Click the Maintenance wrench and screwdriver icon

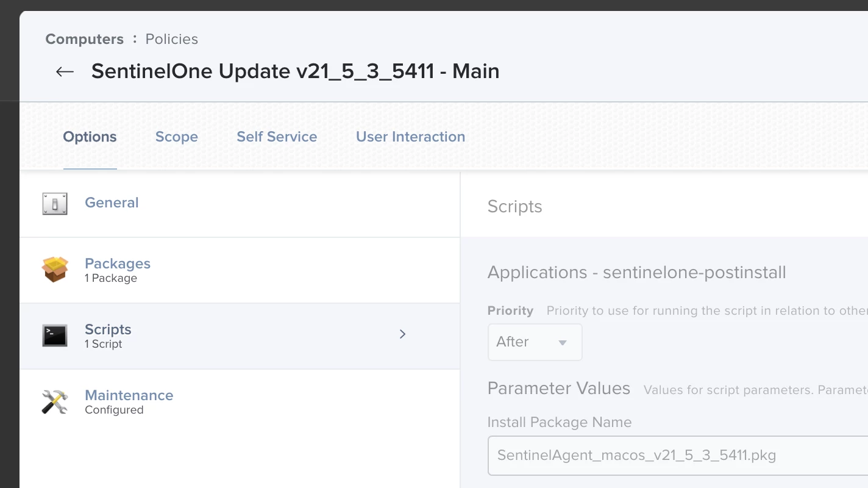tap(55, 402)
